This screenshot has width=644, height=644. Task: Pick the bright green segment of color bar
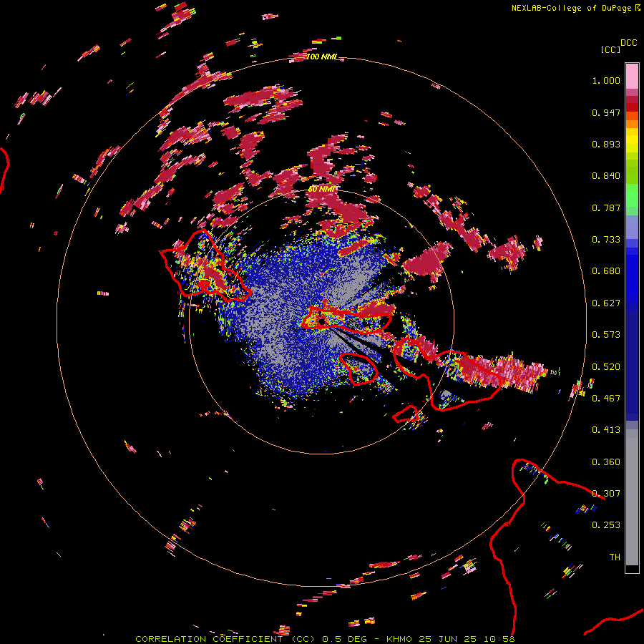(x=632, y=195)
